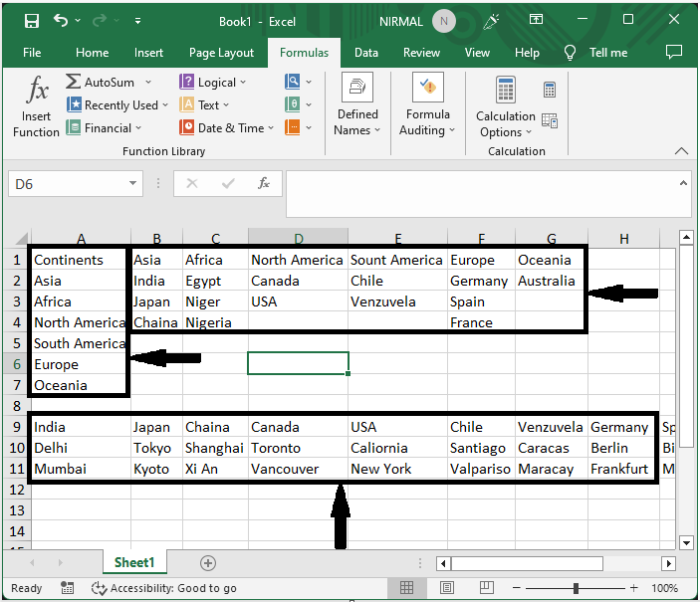Click Accessibility: Good to go status
This screenshot has height=602, width=700.
point(164,588)
